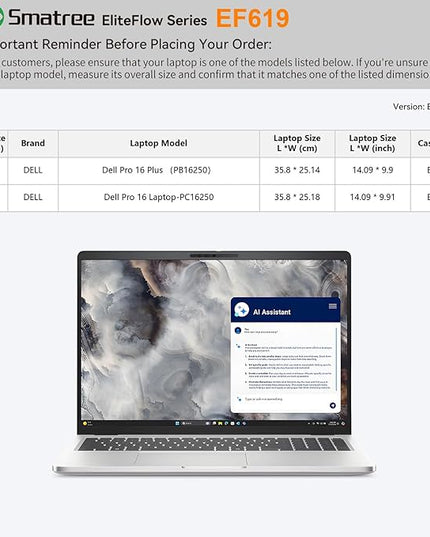Click DELL brand cell in the PB16250 row
The image size is (430, 537).
pyautogui.click(x=33, y=170)
